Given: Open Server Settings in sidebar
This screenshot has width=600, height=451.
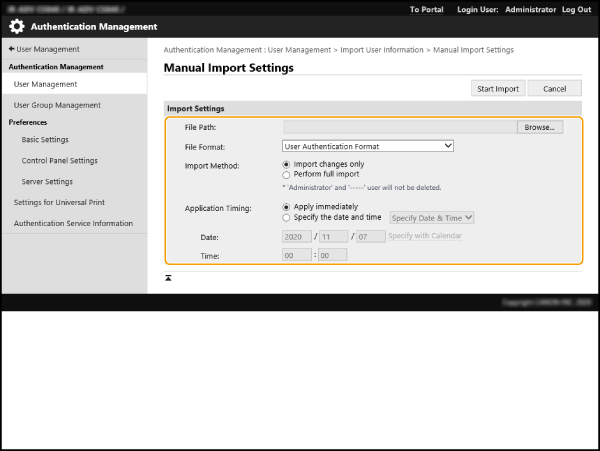Looking at the screenshot, I should point(47,182).
